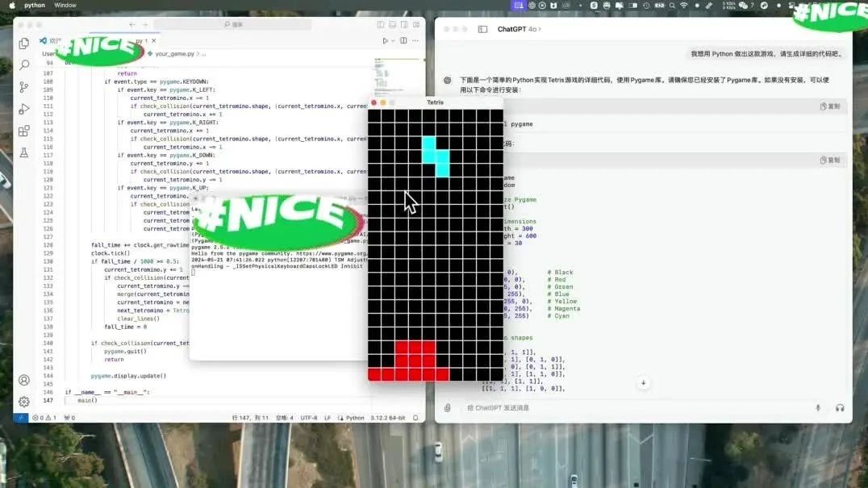Change the LF end-of-line setting
This screenshot has height=488, width=868.
pos(328,418)
